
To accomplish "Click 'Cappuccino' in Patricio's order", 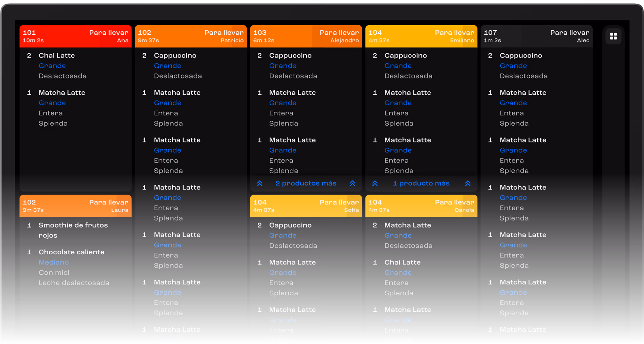I will pyautogui.click(x=175, y=55).
